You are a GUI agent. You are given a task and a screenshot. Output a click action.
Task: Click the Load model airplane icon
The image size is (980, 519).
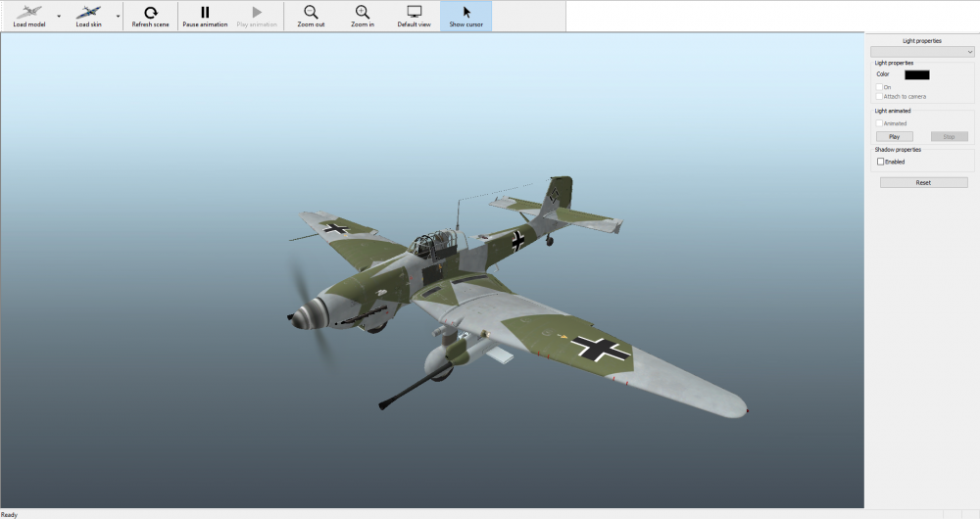coord(28,13)
